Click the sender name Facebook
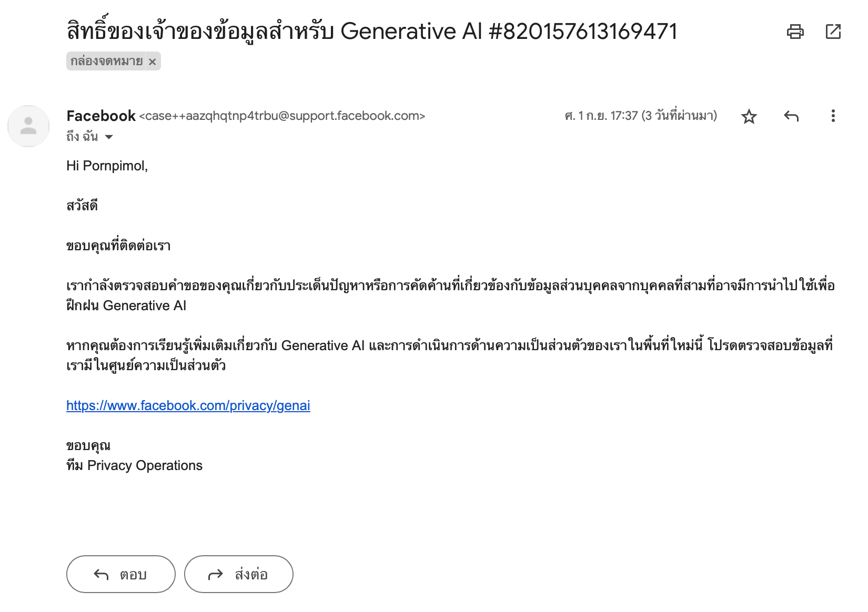This screenshot has width=868, height=612. click(x=101, y=116)
